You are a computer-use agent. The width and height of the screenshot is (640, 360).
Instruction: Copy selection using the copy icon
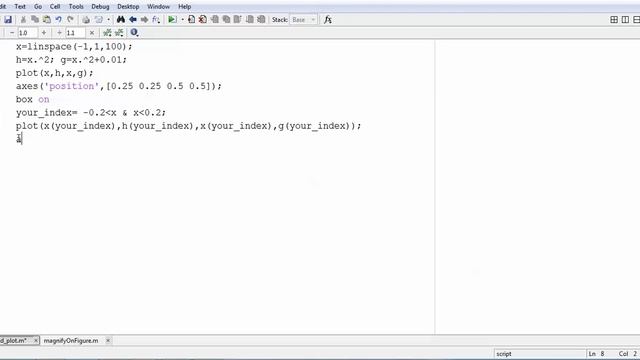(x=35, y=20)
